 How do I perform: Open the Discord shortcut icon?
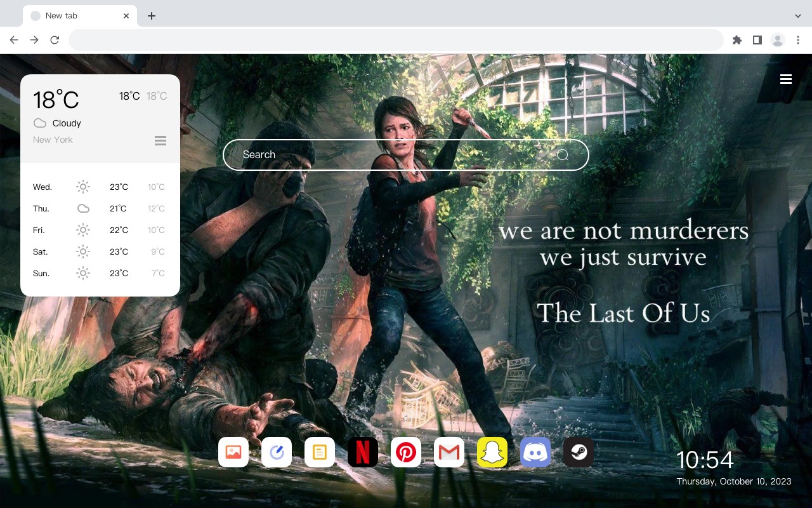[x=535, y=452]
